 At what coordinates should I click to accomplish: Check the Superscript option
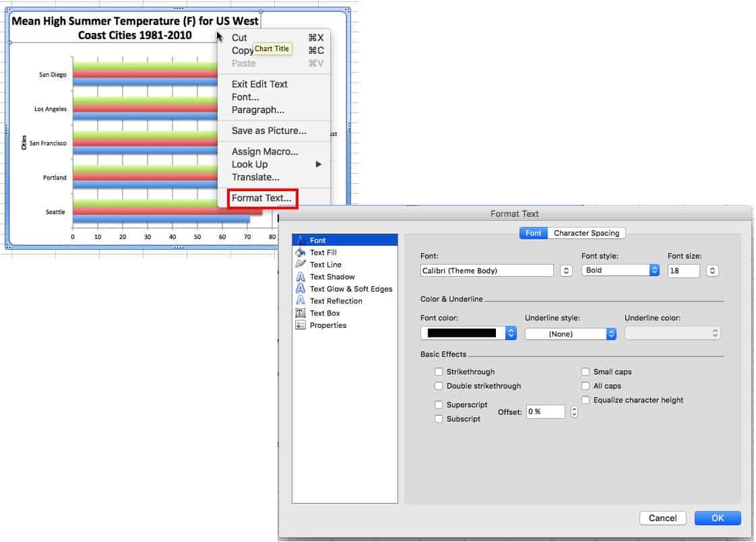point(439,405)
